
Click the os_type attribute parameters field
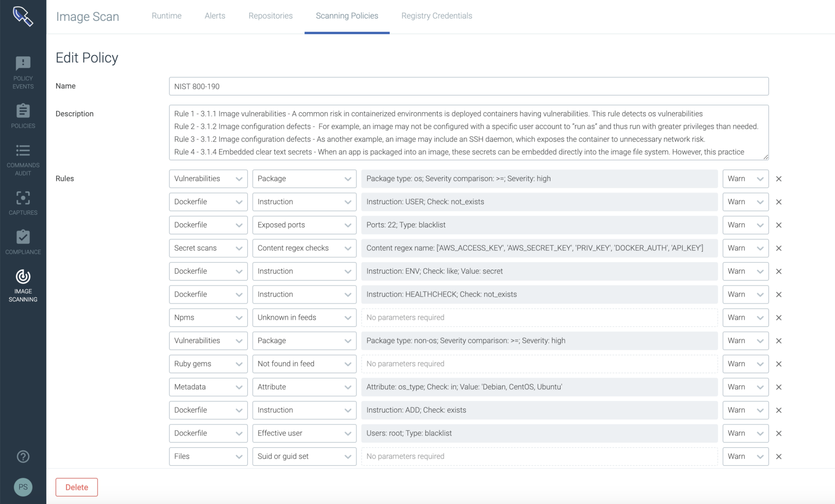539,387
